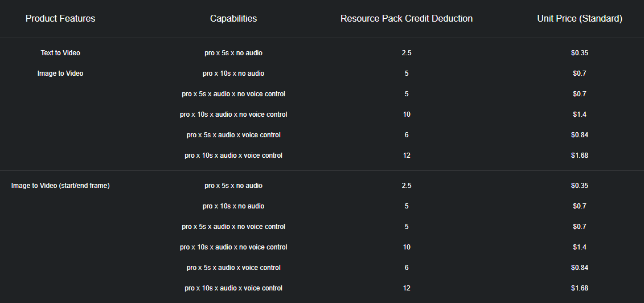Select the Resource Pack Credit Deduction header
The height and width of the screenshot is (303, 644).
tap(407, 19)
